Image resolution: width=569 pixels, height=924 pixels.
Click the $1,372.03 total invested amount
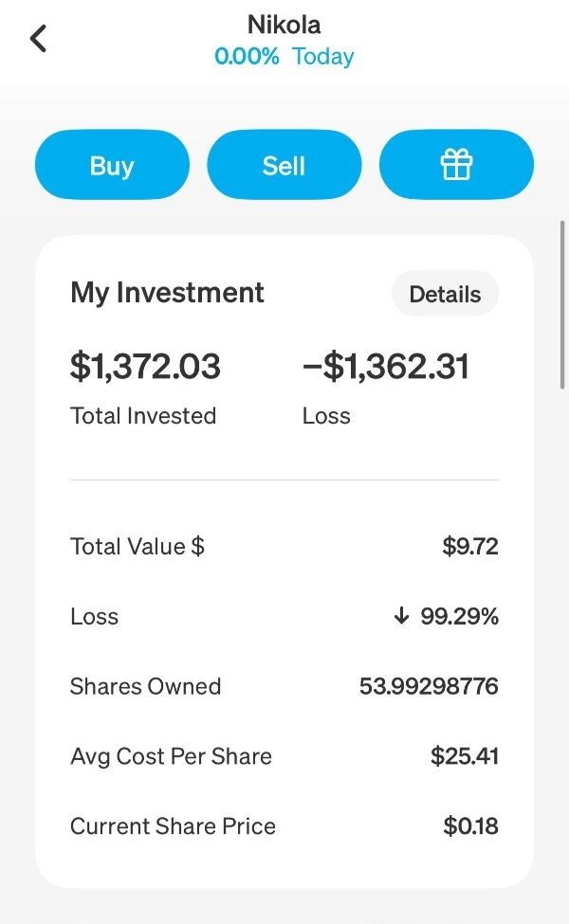point(145,366)
